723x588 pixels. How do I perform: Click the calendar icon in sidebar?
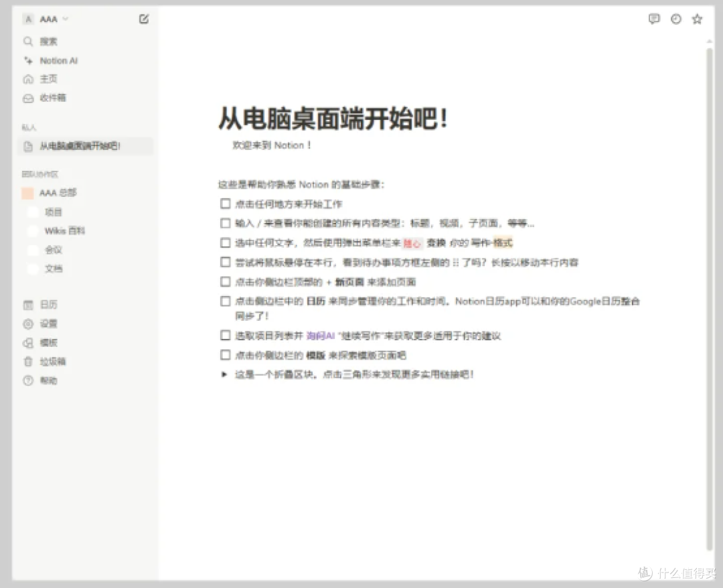point(28,304)
